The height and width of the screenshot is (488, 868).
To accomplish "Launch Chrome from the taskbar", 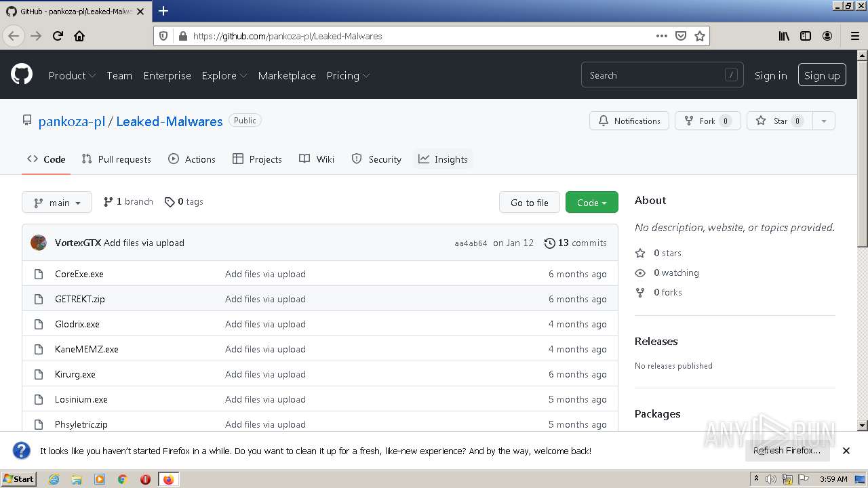I will pyautogui.click(x=122, y=479).
